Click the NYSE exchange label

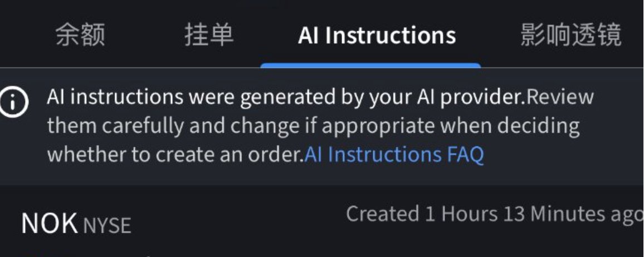(107, 226)
